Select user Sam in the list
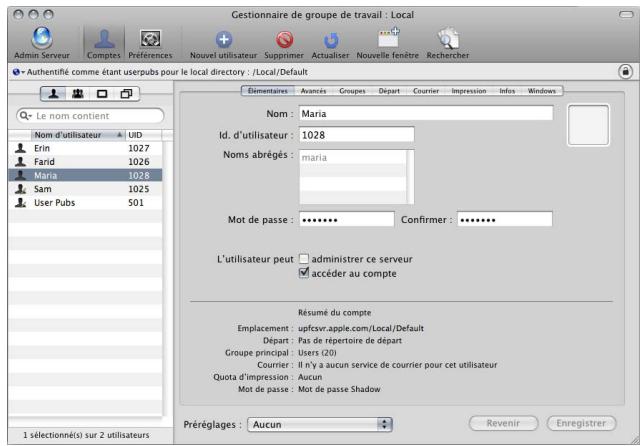Screen dimensions: 643x446 (x=85, y=189)
